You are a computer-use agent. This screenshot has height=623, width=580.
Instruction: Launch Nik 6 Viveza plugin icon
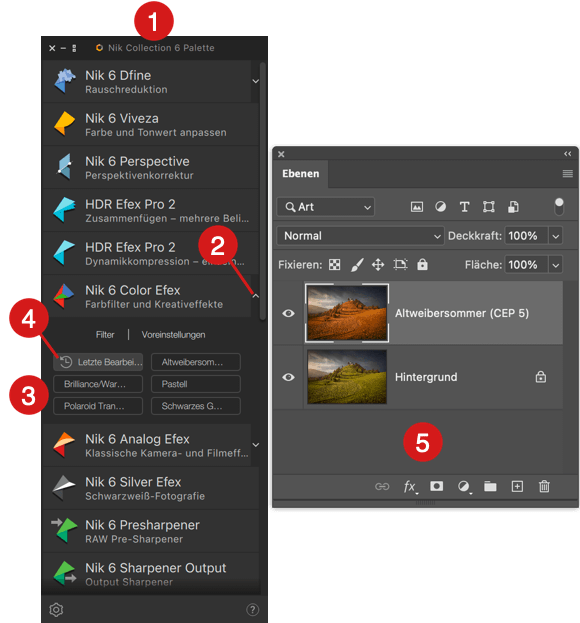pos(64,124)
